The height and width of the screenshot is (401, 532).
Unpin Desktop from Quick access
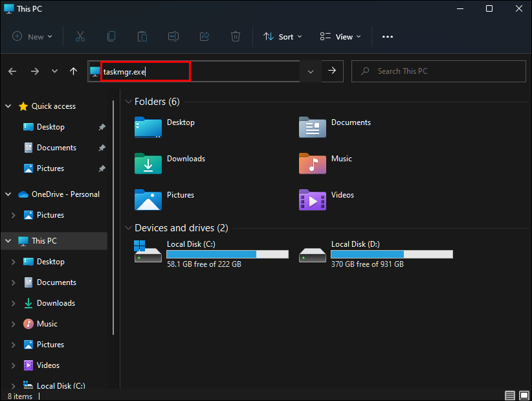(x=102, y=127)
